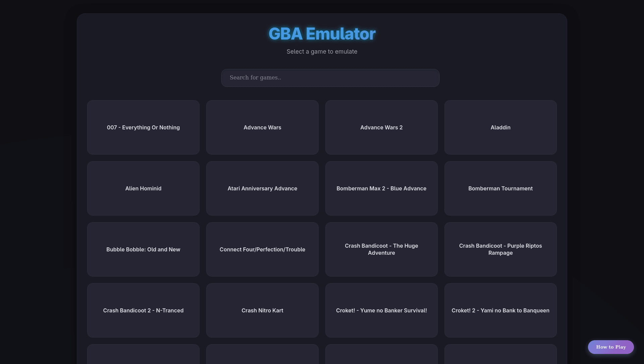This screenshot has height=364, width=644.
Task: Choose the Advance Wars 2 card
Action: coord(381,127)
